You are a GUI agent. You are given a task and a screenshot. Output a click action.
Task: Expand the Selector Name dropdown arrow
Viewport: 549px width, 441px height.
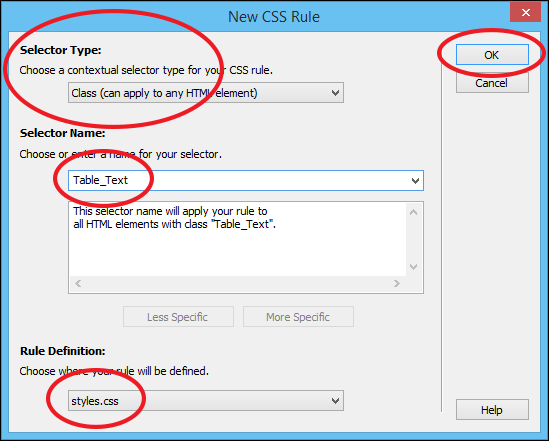pyautogui.click(x=415, y=181)
